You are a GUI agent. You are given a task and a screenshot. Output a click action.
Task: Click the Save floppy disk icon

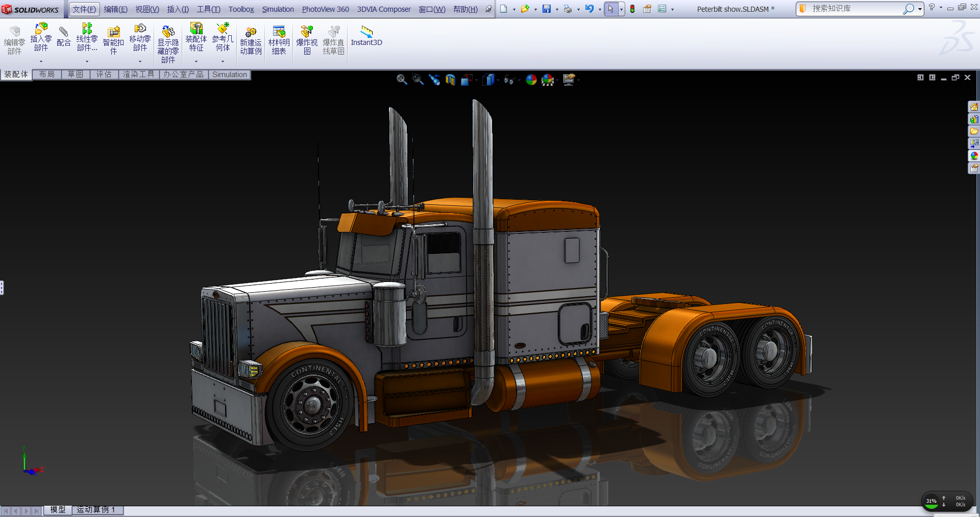pos(546,9)
